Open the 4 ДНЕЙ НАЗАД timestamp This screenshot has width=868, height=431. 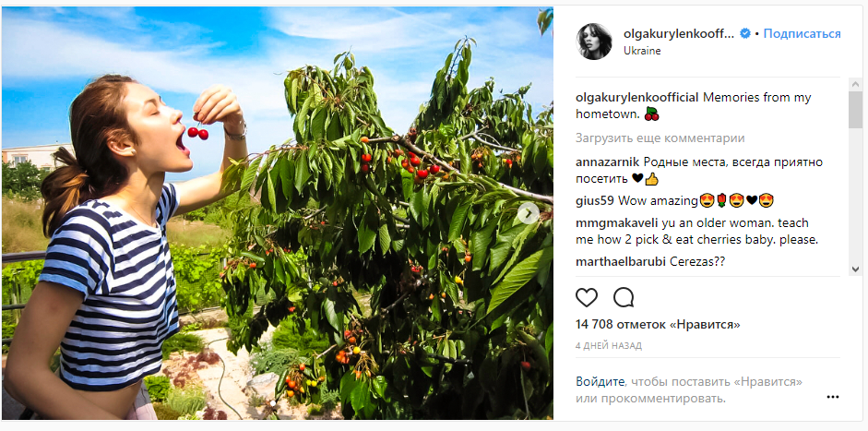click(x=609, y=346)
